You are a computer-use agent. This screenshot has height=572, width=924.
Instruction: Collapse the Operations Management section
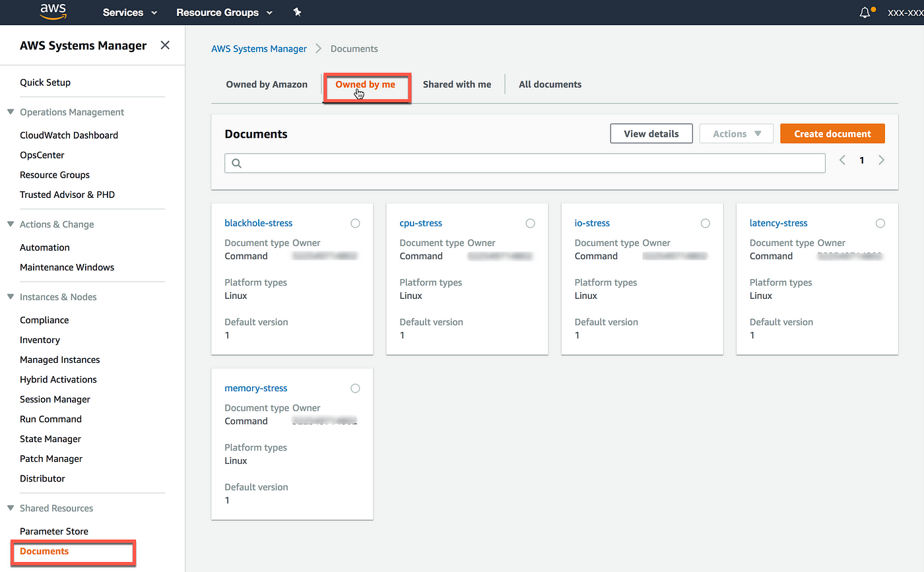coord(11,112)
